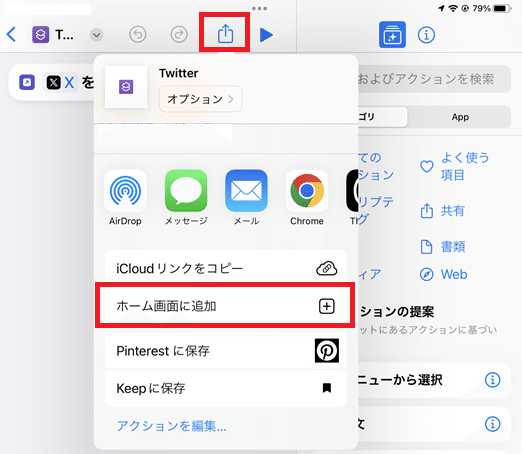Tap the back chevron in toolbar

coord(11,34)
